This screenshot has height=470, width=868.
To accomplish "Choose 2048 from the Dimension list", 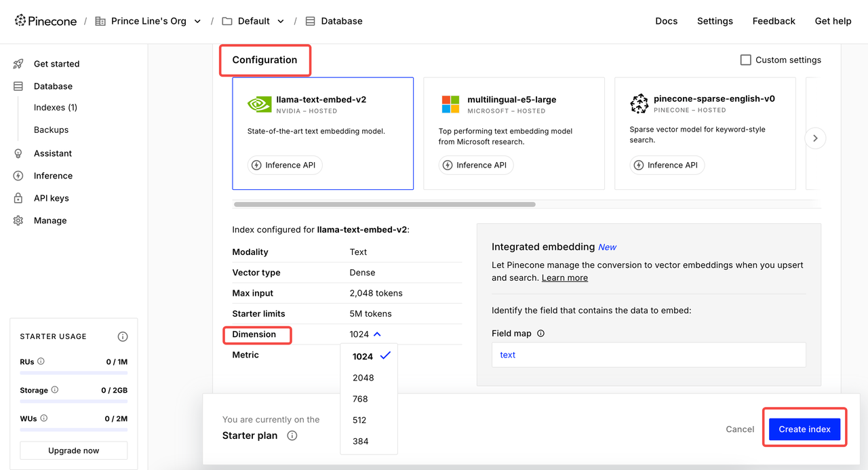I will coord(369,378).
